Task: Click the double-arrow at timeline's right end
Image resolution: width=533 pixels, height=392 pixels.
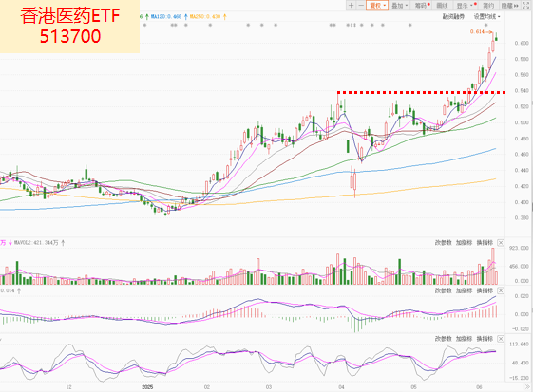Action: click(527, 387)
